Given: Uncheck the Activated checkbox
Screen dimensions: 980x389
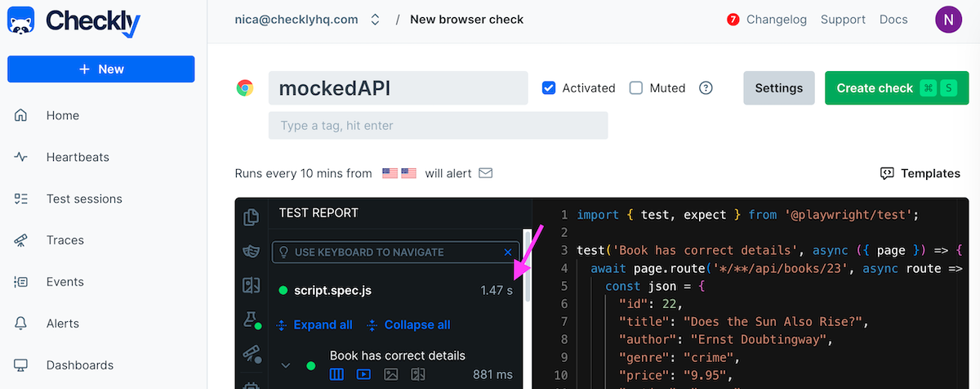Looking at the screenshot, I should pyautogui.click(x=549, y=88).
